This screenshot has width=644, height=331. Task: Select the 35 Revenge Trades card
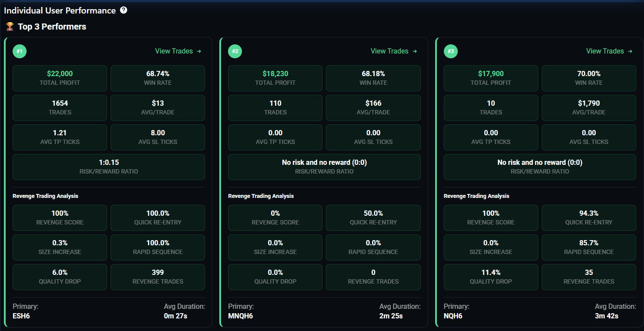(589, 277)
